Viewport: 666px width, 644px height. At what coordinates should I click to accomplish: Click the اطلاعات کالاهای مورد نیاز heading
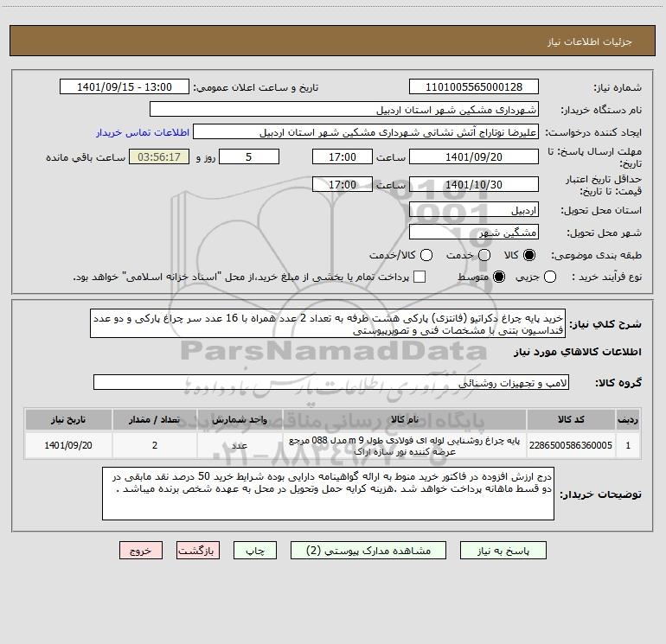(577, 352)
